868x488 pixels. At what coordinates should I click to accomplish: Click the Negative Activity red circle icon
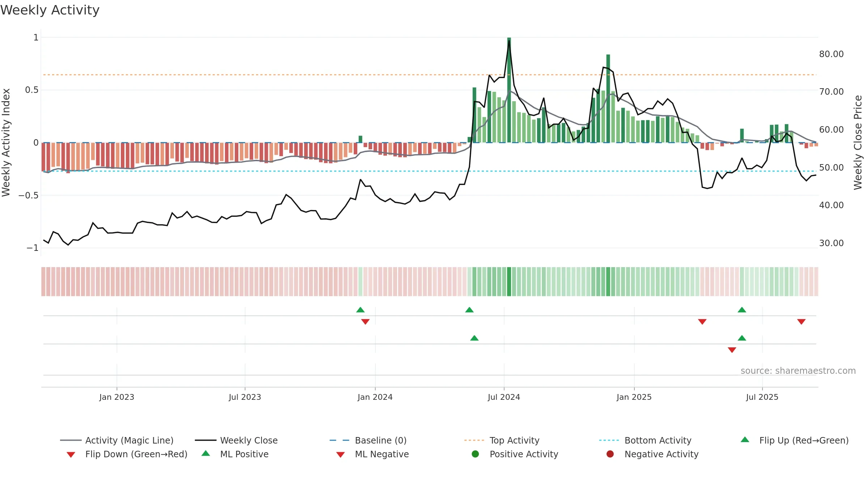coord(610,454)
